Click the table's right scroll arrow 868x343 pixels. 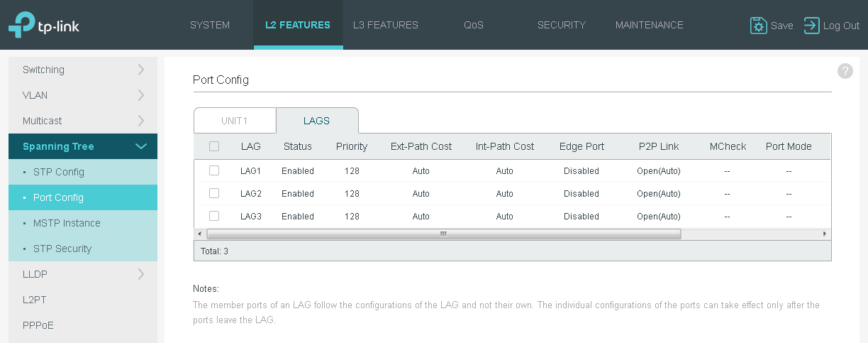[x=825, y=234]
